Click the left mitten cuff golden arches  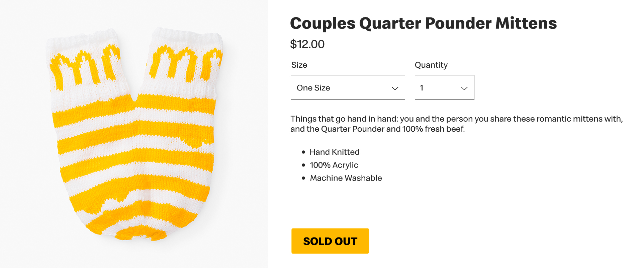click(84, 67)
